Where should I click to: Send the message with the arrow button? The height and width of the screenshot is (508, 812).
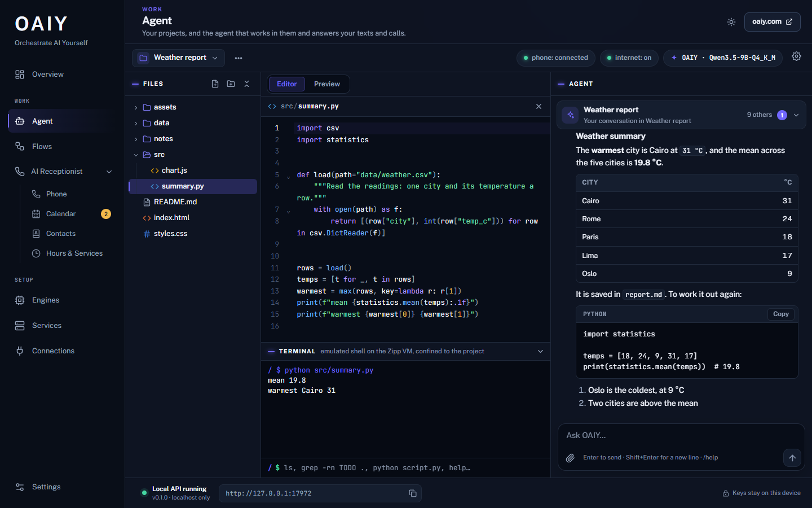click(792, 458)
